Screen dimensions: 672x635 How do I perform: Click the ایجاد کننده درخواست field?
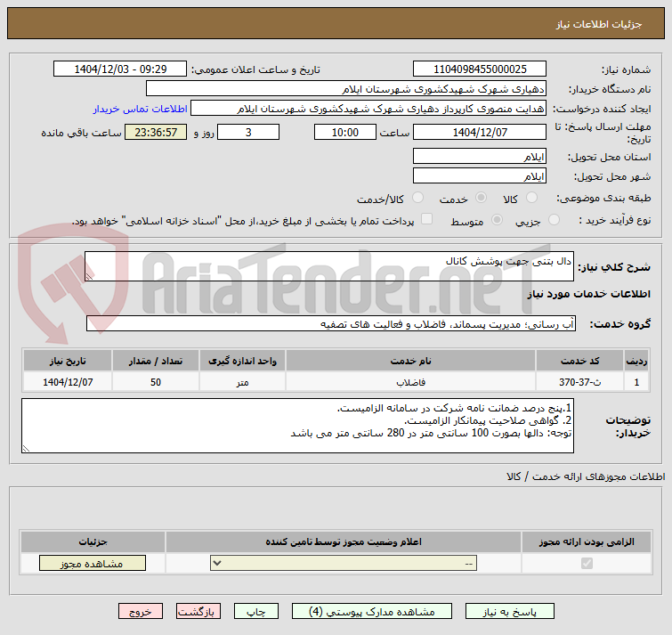click(x=368, y=109)
